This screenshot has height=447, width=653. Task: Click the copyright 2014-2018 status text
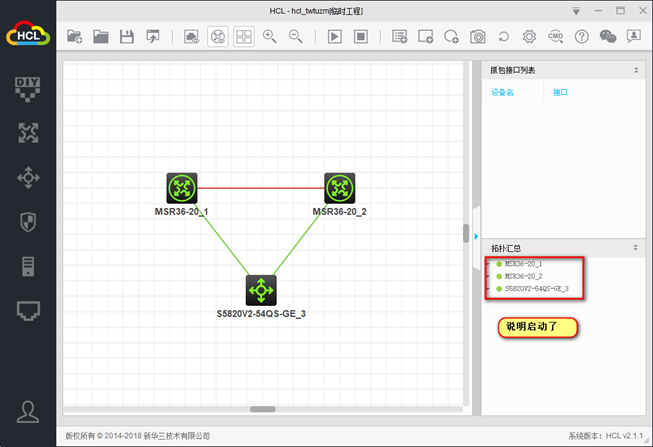click(137, 436)
